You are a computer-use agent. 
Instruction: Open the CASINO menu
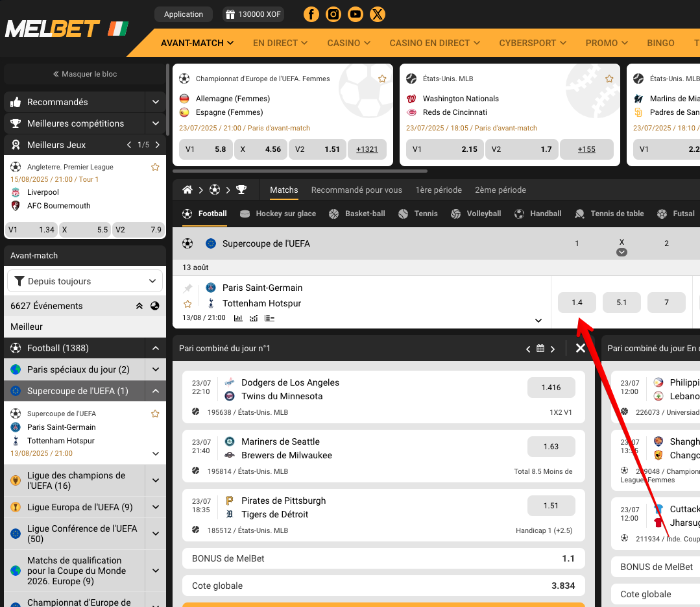(x=348, y=43)
